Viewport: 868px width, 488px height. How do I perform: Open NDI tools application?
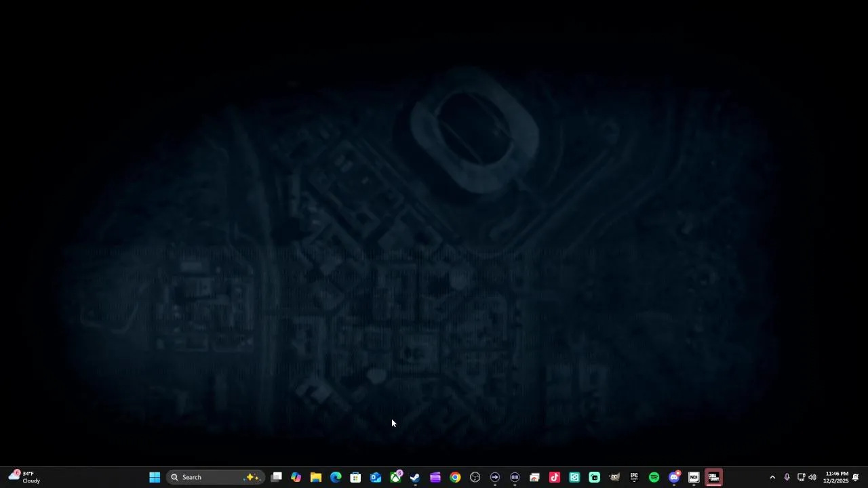click(x=694, y=477)
